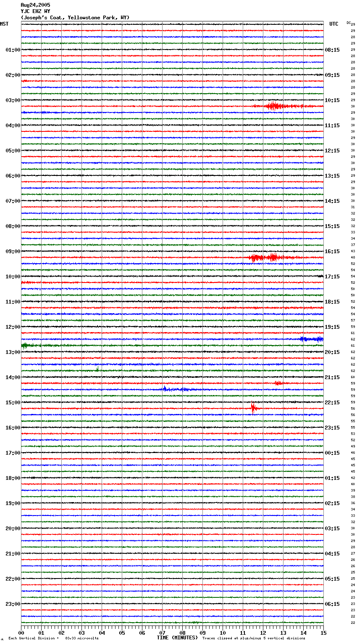Click the '15:00' MST time label
This screenshot has width=357, height=644.
(13, 403)
